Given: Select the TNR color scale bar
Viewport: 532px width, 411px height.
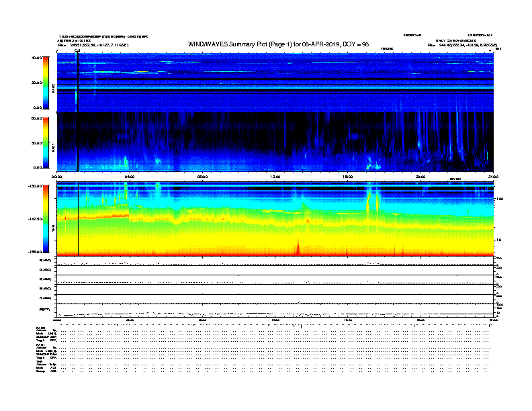Looking at the screenshot, I should (46, 219).
